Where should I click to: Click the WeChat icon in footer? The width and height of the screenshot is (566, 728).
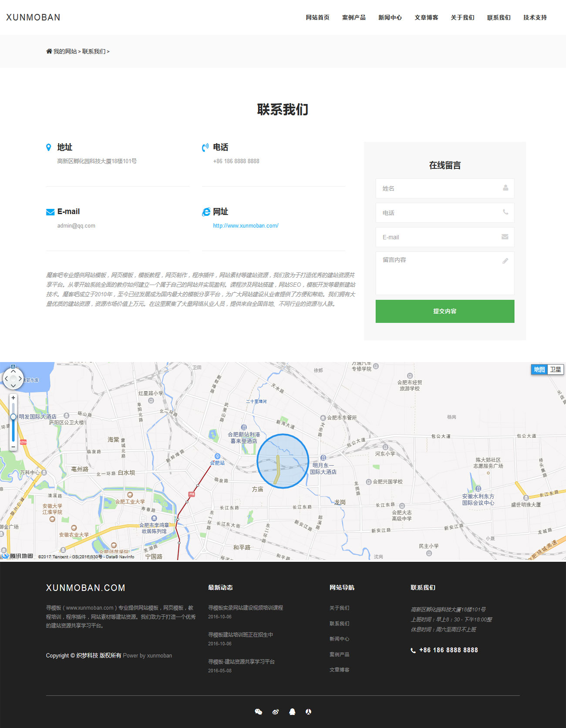pos(258,712)
